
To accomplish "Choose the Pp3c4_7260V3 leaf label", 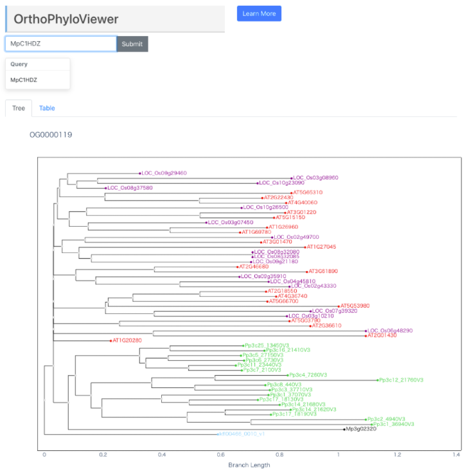I will 308,375.
